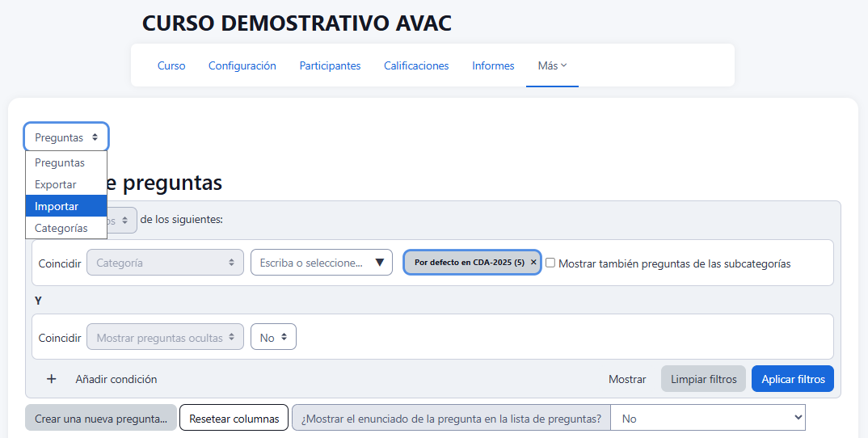The image size is (868, 438).
Task: Click the 'Escriba o seleccione' search field
Action: point(311,263)
